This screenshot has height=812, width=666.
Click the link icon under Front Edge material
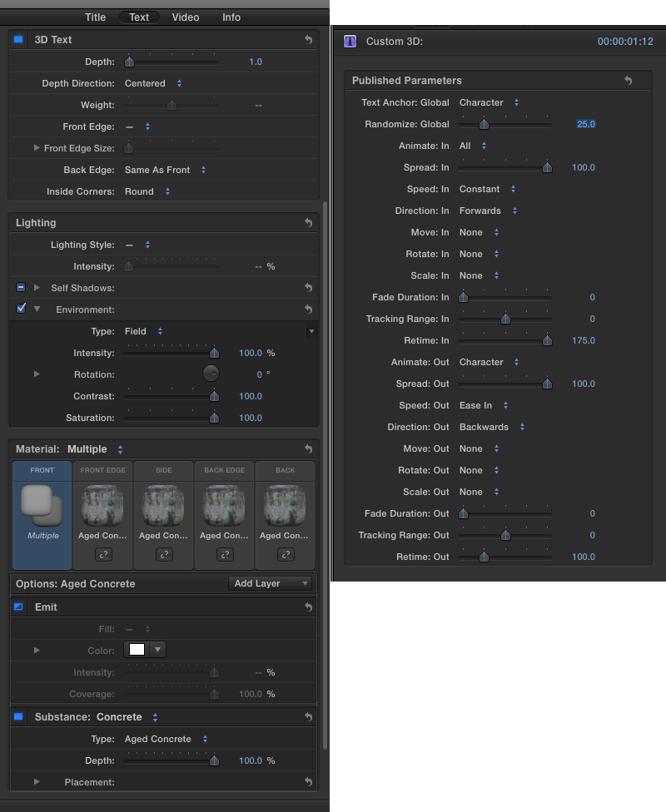coord(103,554)
